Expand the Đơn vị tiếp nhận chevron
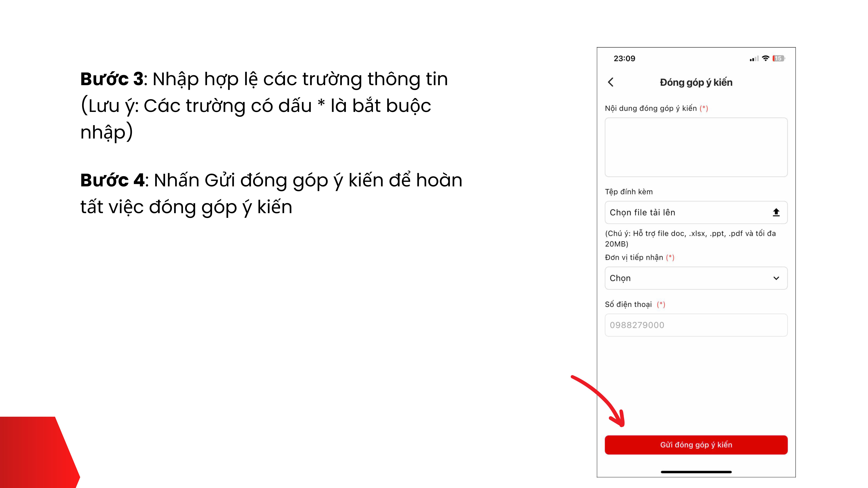This screenshot has height=488, width=868. [x=776, y=278]
